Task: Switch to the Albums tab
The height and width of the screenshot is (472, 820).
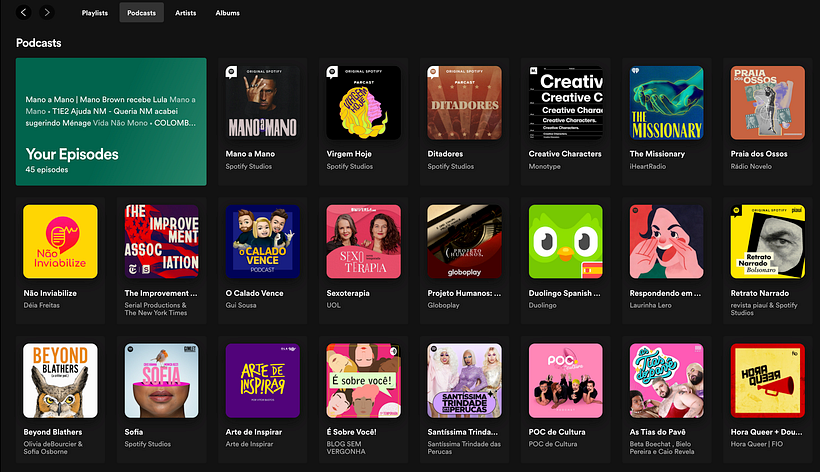Action: tap(227, 13)
